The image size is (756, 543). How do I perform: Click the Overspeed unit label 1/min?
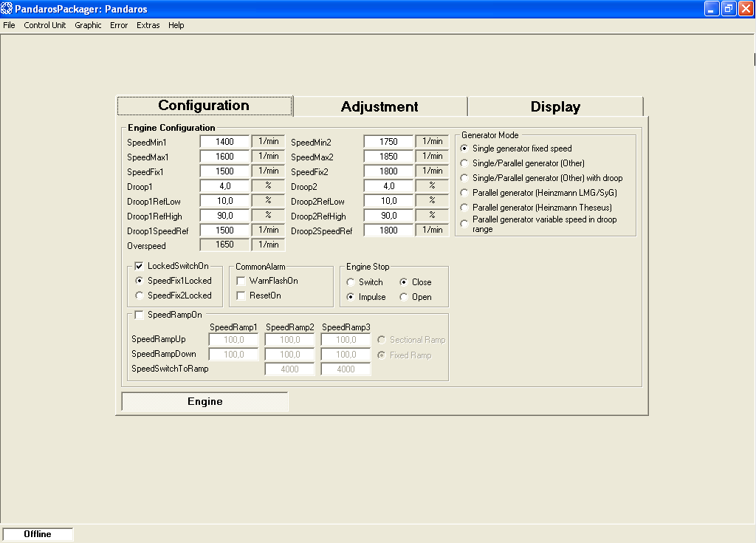(269, 245)
